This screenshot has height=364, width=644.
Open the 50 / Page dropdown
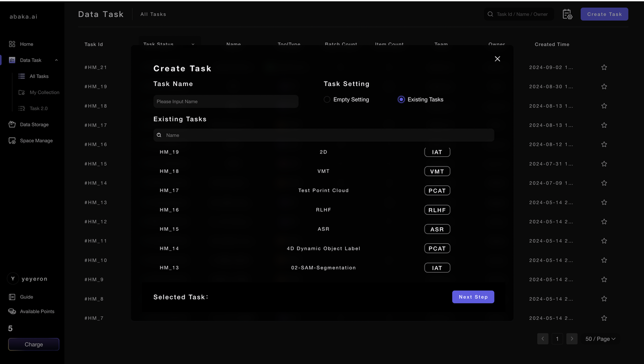pyautogui.click(x=600, y=339)
